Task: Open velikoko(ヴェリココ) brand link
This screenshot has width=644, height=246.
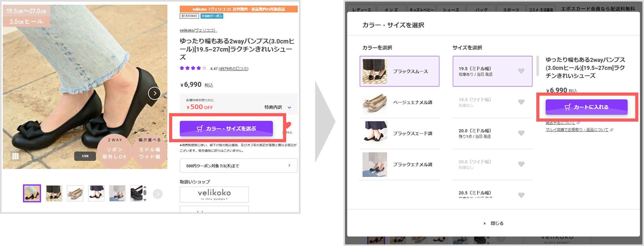Action: pos(198,30)
